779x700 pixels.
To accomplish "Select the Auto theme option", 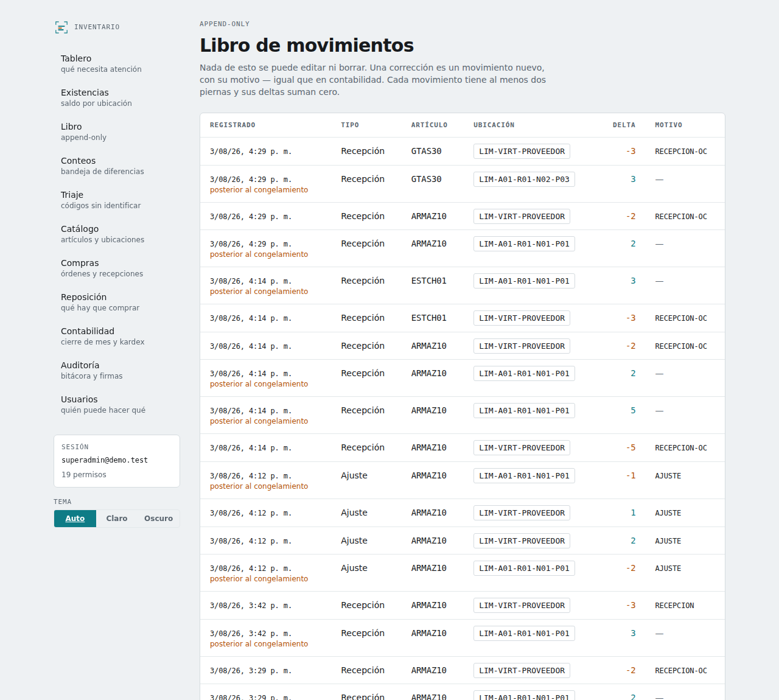I will 75,519.
